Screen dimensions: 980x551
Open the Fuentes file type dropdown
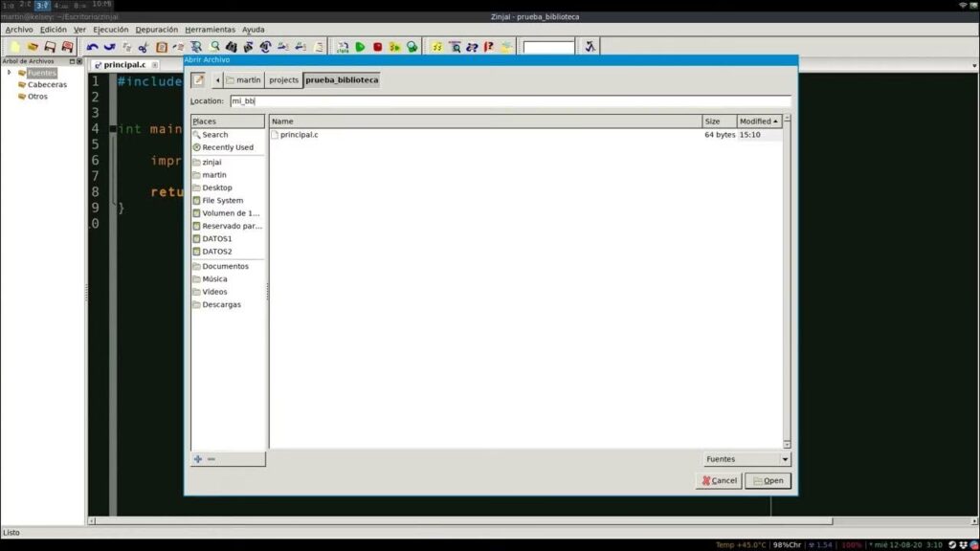(746, 459)
